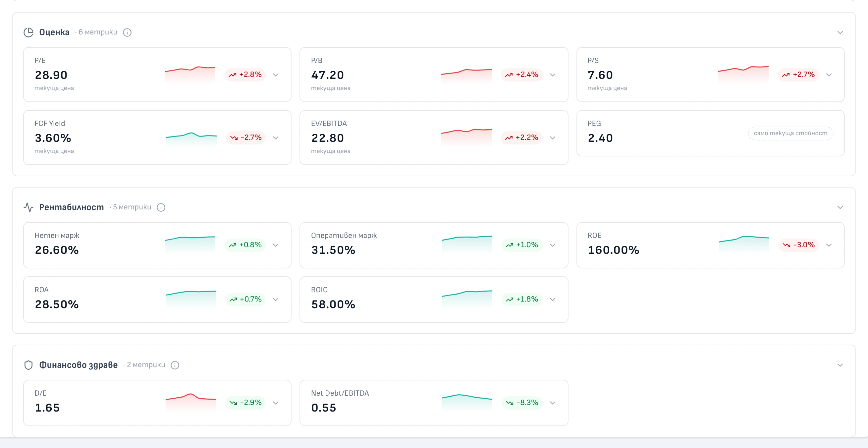
Task: Click the -2.9% change badge for D/E
Action: click(x=245, y=403)
